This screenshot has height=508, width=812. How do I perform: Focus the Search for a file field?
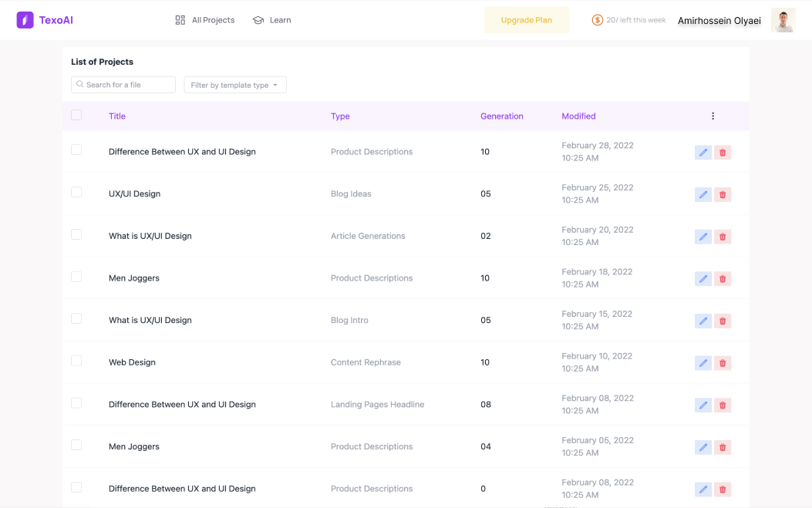coord(123,85)
